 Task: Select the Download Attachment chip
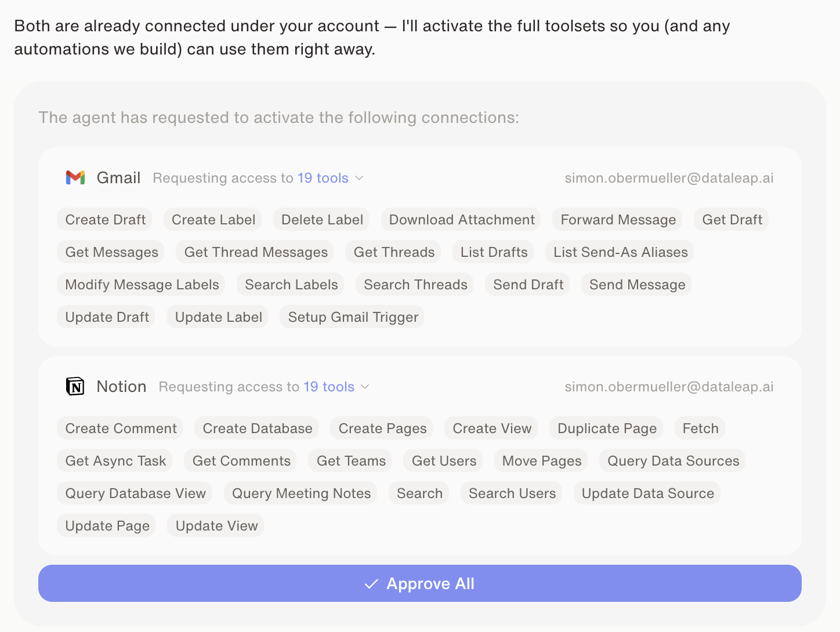pyautogui.click(x=461, y=220)
